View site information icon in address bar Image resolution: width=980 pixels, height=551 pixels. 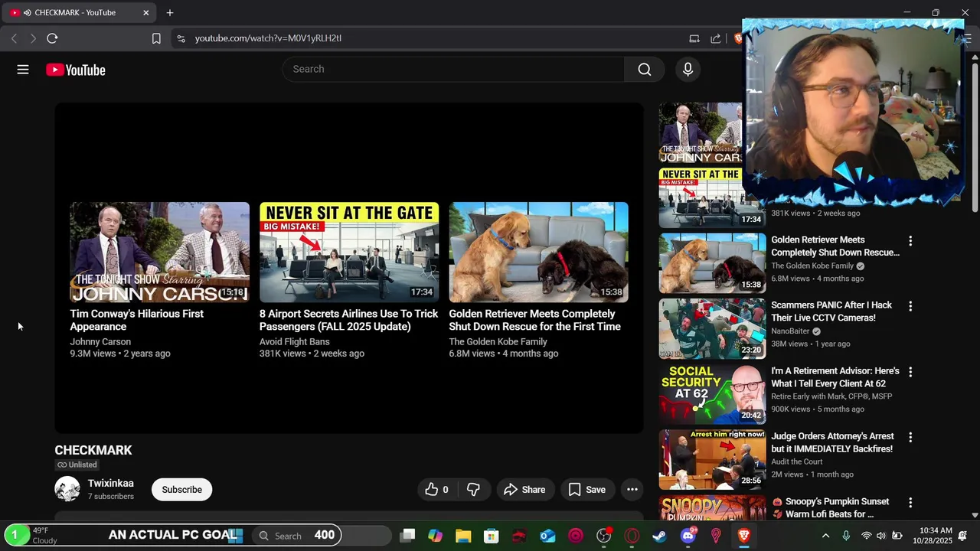pyautogui.click(x=180, y=38)
